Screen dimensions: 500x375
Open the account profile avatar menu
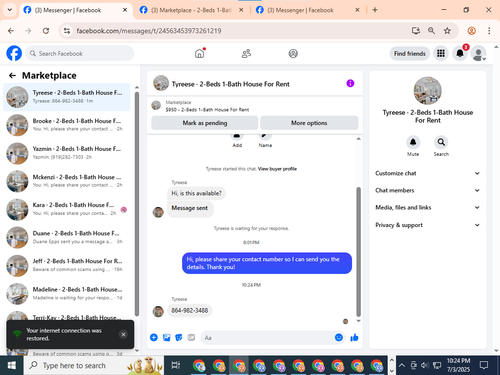[479, 53]
